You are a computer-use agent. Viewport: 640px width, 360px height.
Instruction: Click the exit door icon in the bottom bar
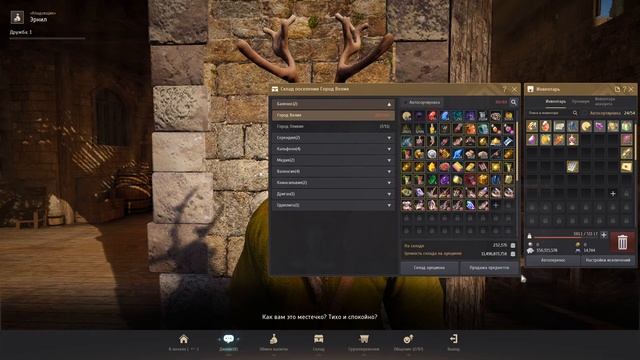[x=453, y=339]
